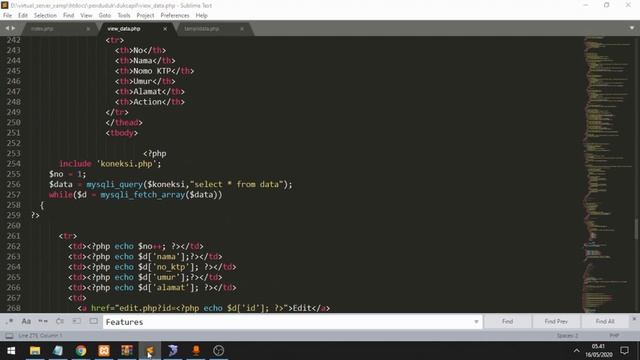Close the index.php tab
The image size is (640, 360).
point(88,29)
